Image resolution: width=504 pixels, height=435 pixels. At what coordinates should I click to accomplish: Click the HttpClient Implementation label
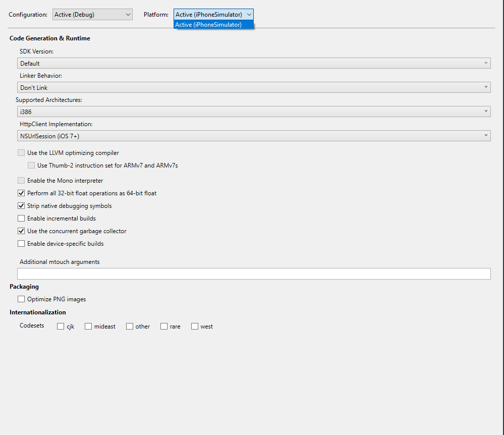pos(56,124)
